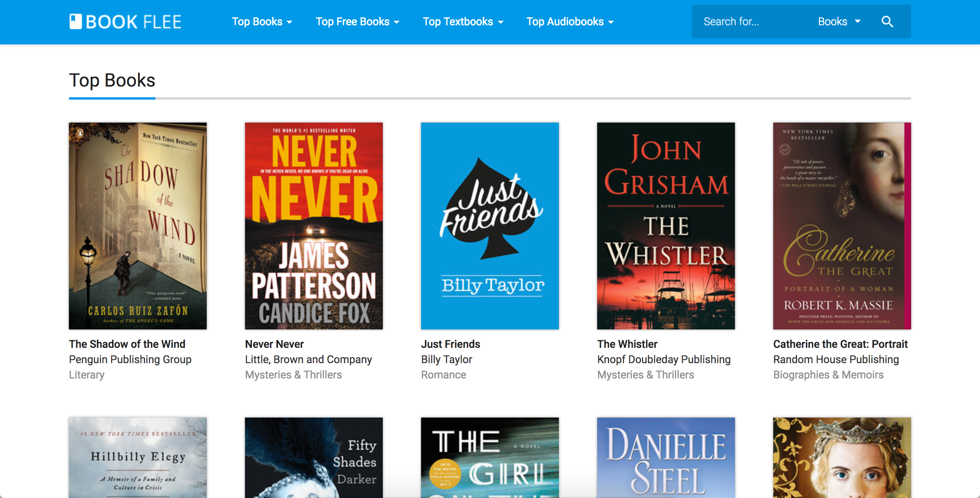Image resolution: width=980 pixels, height=498 pixels.
Task: Click The Whistler title link
Action: tap(627, 344)
